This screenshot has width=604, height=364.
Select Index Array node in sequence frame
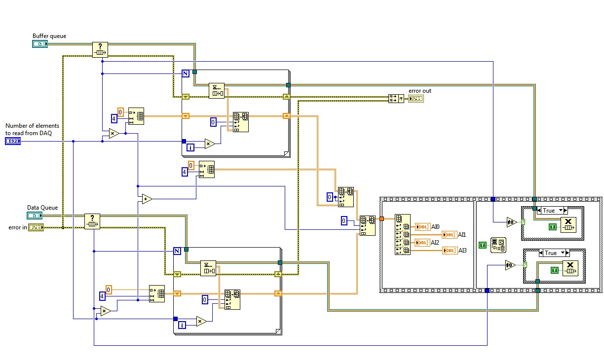click(x=403, y=235)
